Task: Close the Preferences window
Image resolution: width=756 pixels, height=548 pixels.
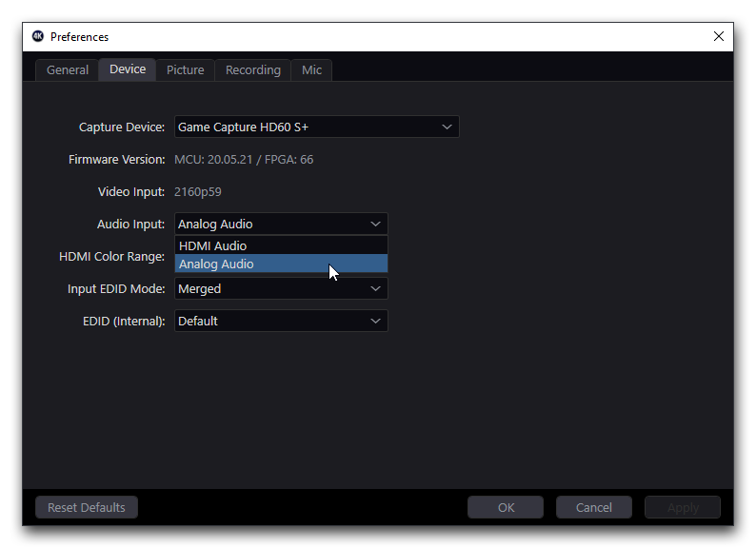Action: pos(719,37)
